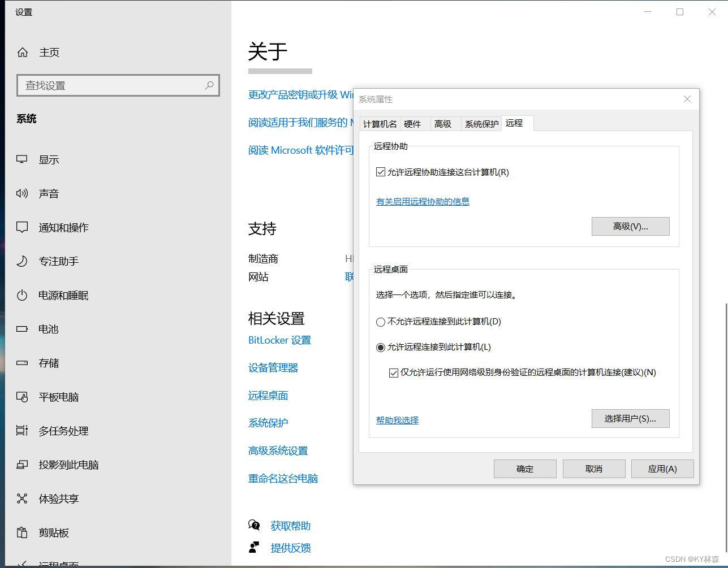The image size is (728, 568).
Task: Select 不允许远程连接到此计算机 radio button
Action: point(381,322)
